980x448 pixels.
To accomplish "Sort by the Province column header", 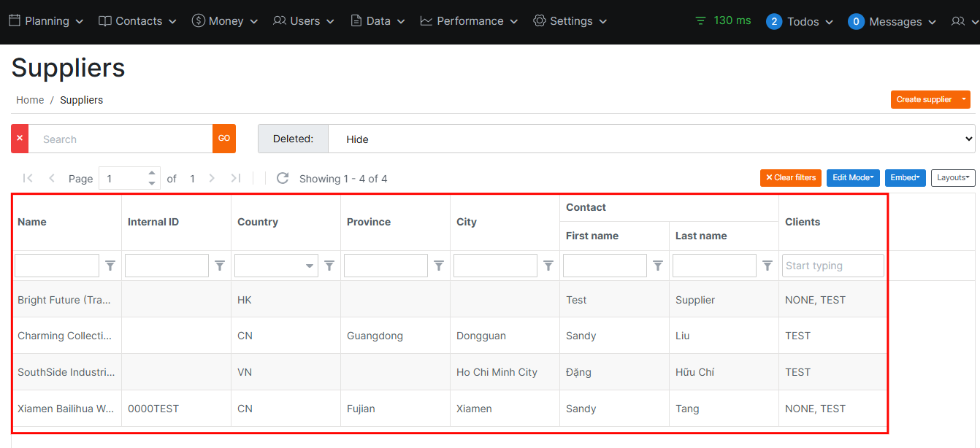I will point(395,222).
